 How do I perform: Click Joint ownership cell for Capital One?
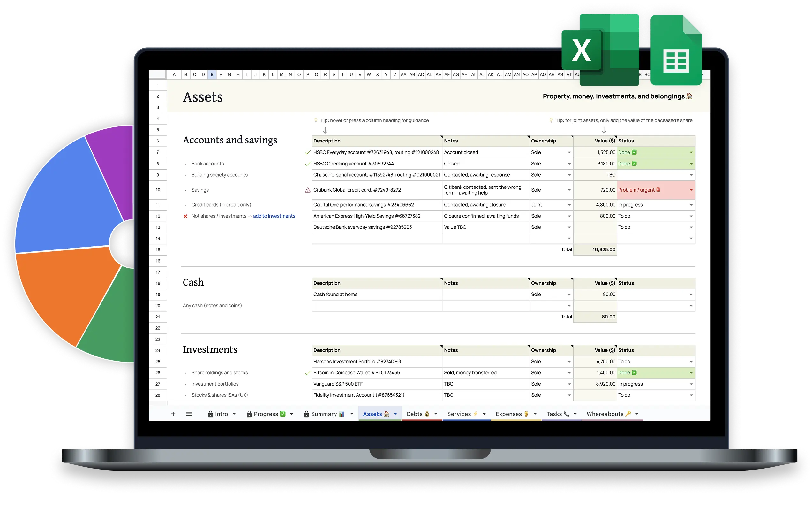[551, 205]
